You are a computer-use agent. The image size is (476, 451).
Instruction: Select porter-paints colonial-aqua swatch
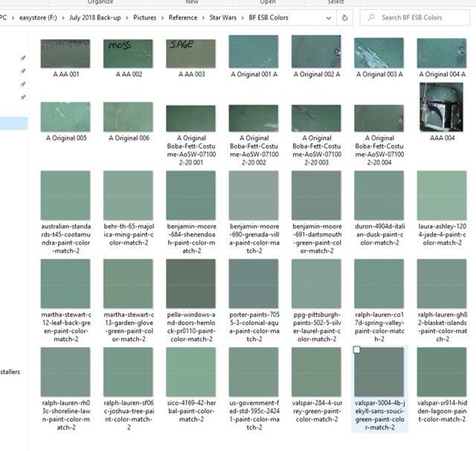click(x=254, y=284)
